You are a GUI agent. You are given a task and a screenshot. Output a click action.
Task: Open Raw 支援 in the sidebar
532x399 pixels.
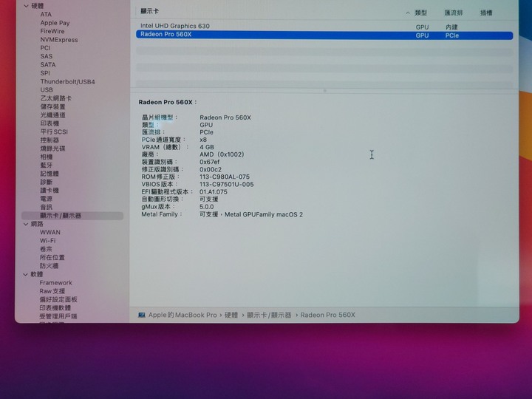point(52,291)
